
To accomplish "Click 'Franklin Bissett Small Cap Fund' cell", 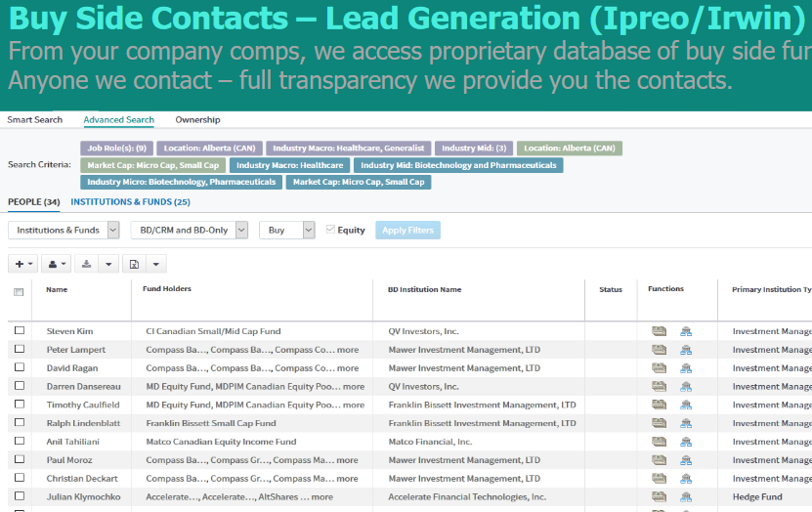I will coord(211,423).
